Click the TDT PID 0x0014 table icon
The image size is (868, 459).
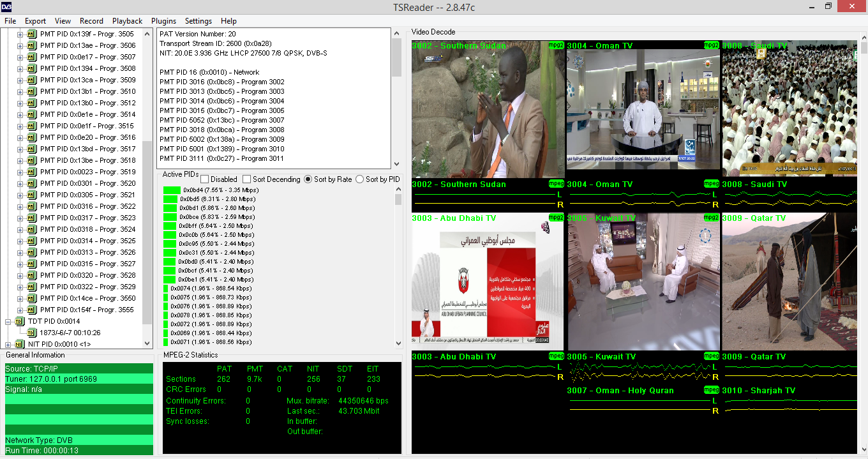[20, 322]
